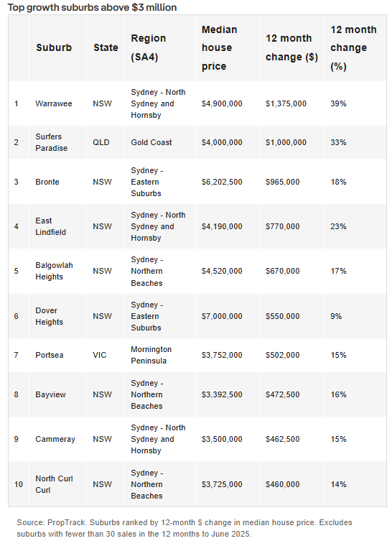
Task: Click East Lindfield in row 4
Action: coord(50,226)
